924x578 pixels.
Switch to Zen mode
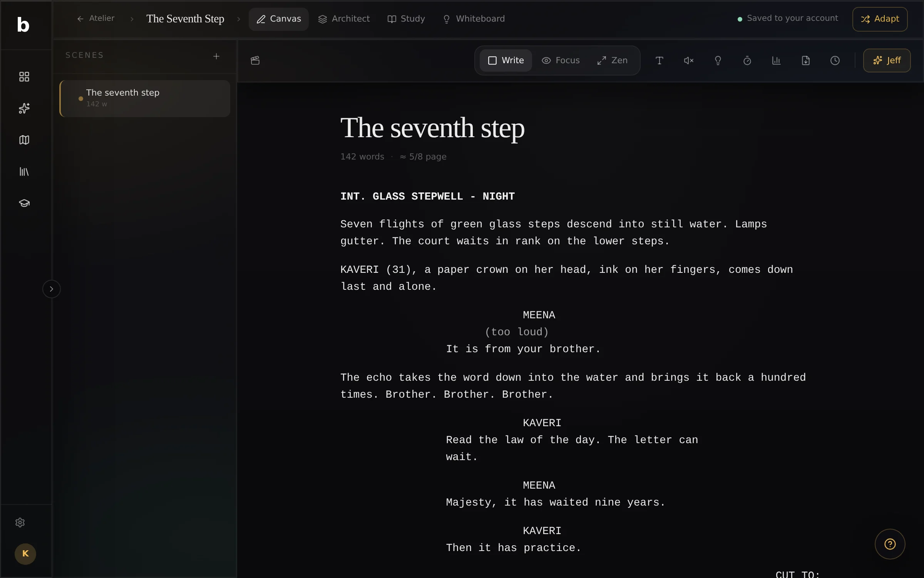tap(612, 60)
